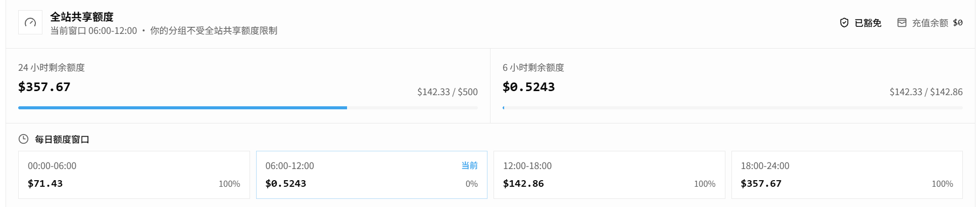Select the current 06:00-12:00 window card
980x207 pixels.
(x=372, y=175)
